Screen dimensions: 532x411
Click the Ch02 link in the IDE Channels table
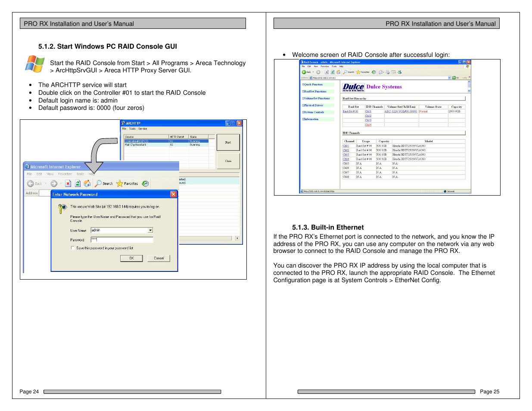tap(346, 150)
